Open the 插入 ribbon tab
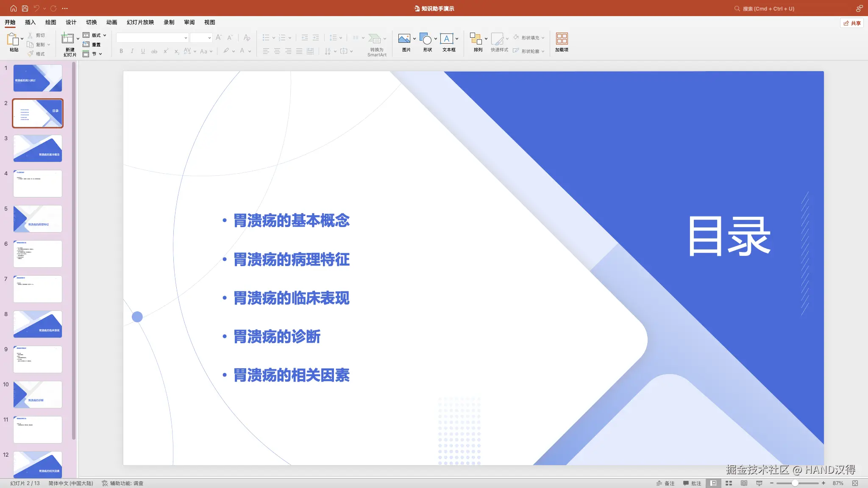 click(30, 22)
